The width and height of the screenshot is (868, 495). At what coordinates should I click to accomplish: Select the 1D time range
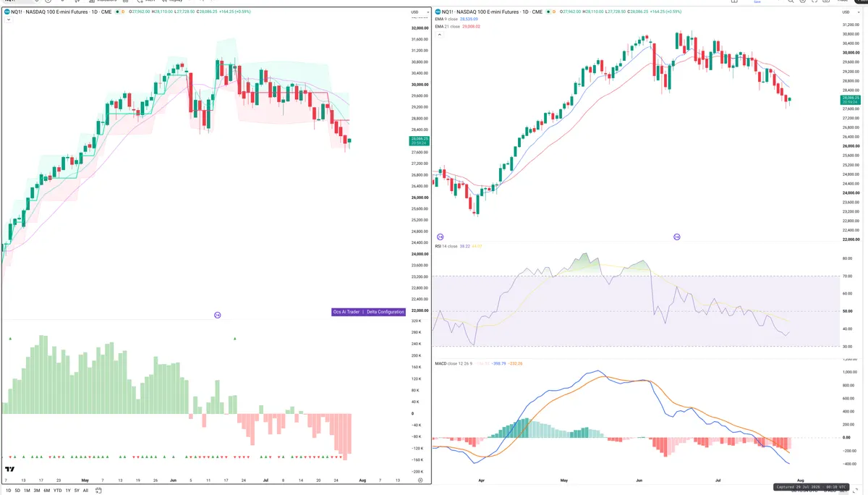click(x=9, y=490)
